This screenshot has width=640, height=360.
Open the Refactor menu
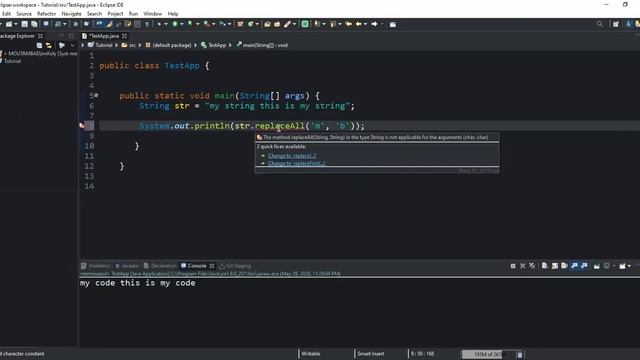tap(47, 14)
